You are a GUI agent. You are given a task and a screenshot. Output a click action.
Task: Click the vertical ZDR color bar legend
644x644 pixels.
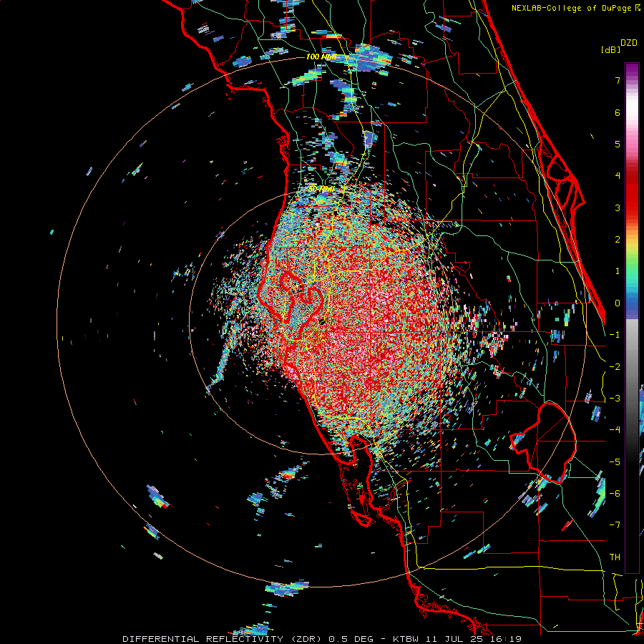[632, 318]
